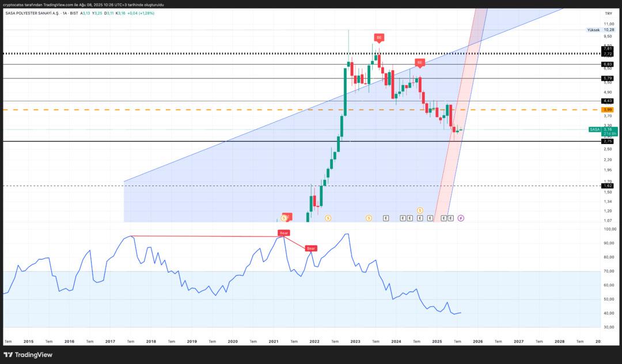Viewport: 622px width, 364px height.
Task: Click the 6,83 price level label
Action: point(608,65)
